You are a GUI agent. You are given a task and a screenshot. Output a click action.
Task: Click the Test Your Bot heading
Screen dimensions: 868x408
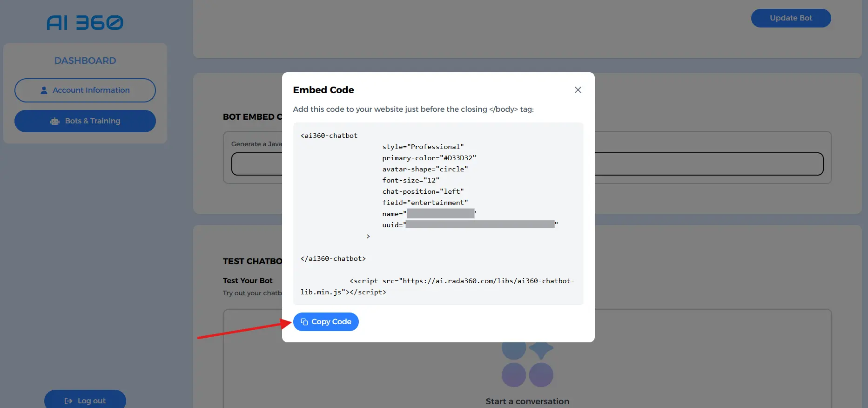248,280
